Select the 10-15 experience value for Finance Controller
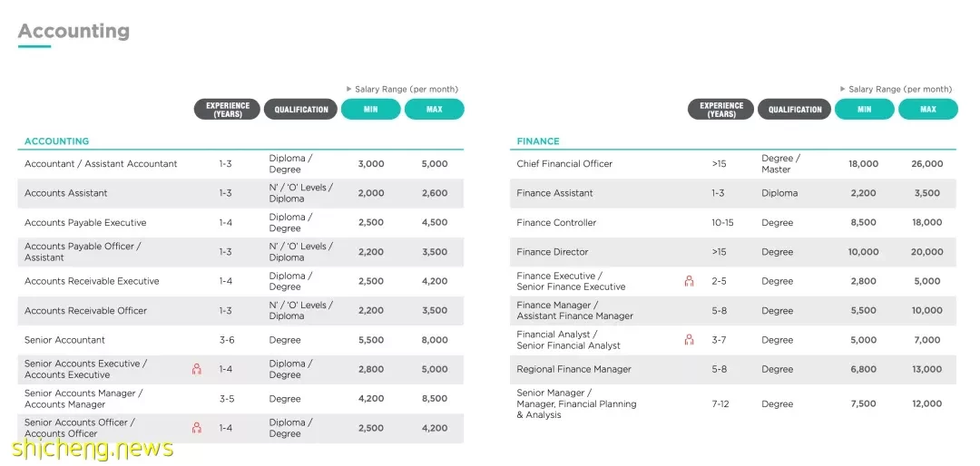This screenshot has height=466, width=980. (x=722, y=222)
